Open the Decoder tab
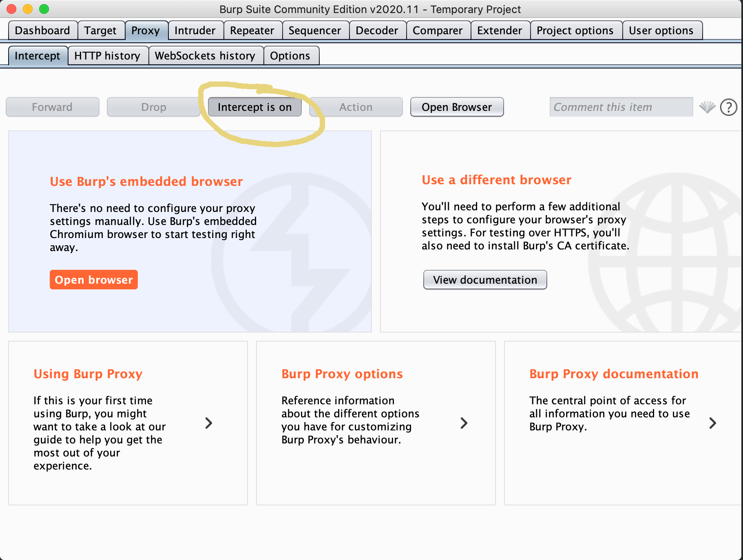 pos(377,31)
